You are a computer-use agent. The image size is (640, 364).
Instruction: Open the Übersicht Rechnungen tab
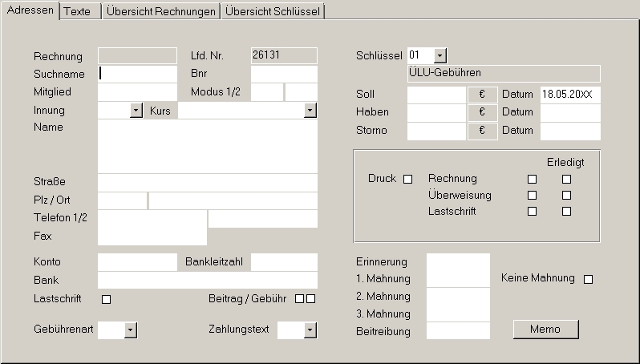(162, 11)
